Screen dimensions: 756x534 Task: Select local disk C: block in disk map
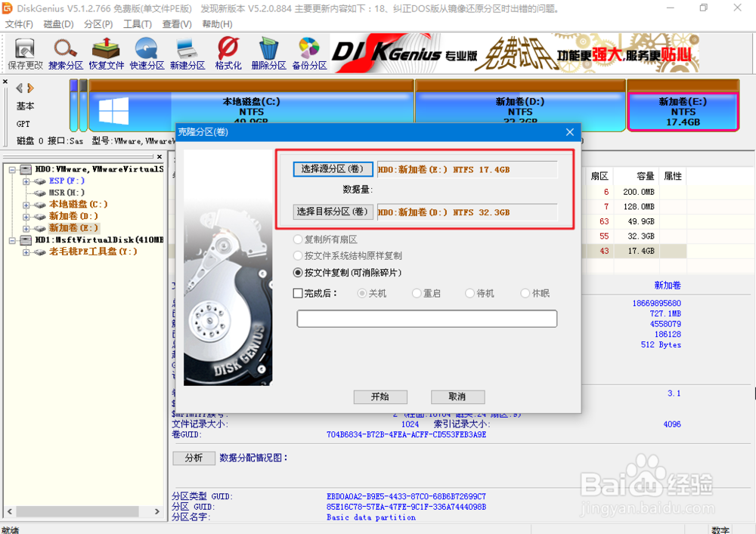[x=251, y=106]
